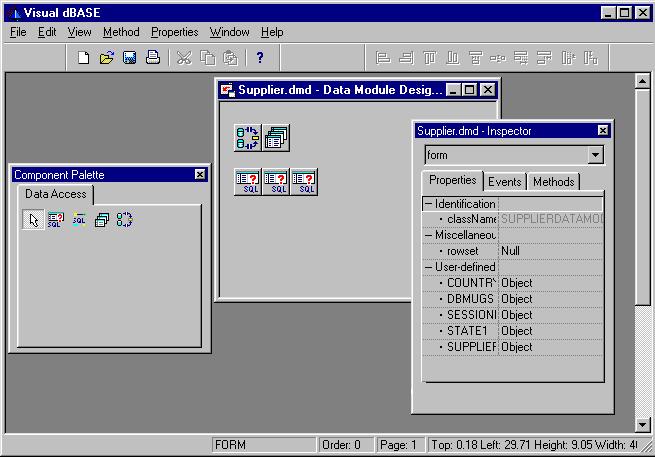Click the Save disk toolbar icon

[129, 57]
